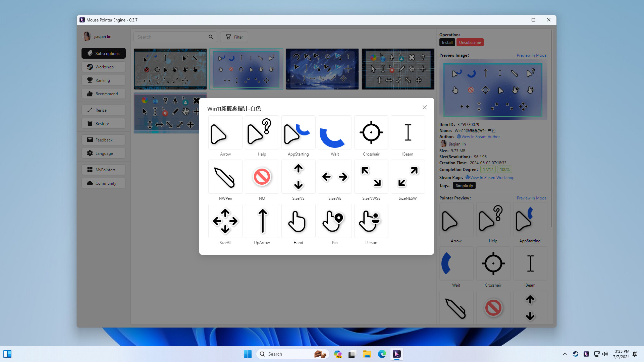
Task: Select the Hand cursor preview
Action: (x=298, y=221)
